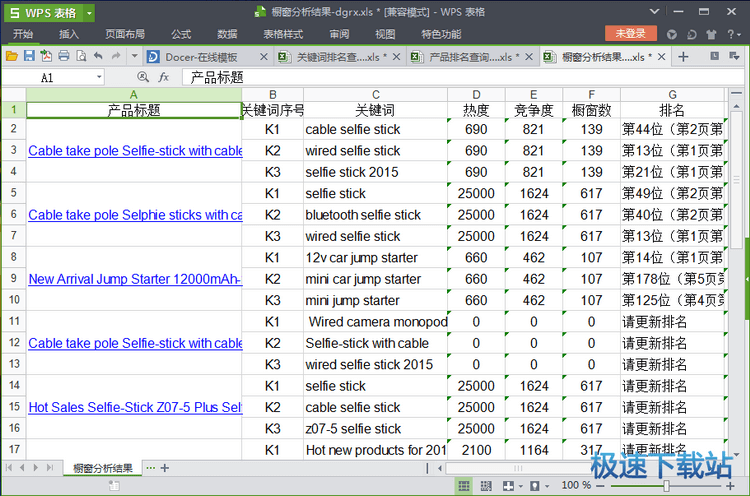Add a new document tab with plus
Screen dimensions: 750x496
click(683, 56)
